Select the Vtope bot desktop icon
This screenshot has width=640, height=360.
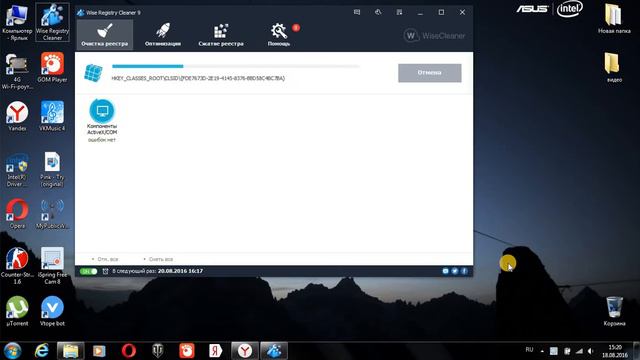click(52, 311)
